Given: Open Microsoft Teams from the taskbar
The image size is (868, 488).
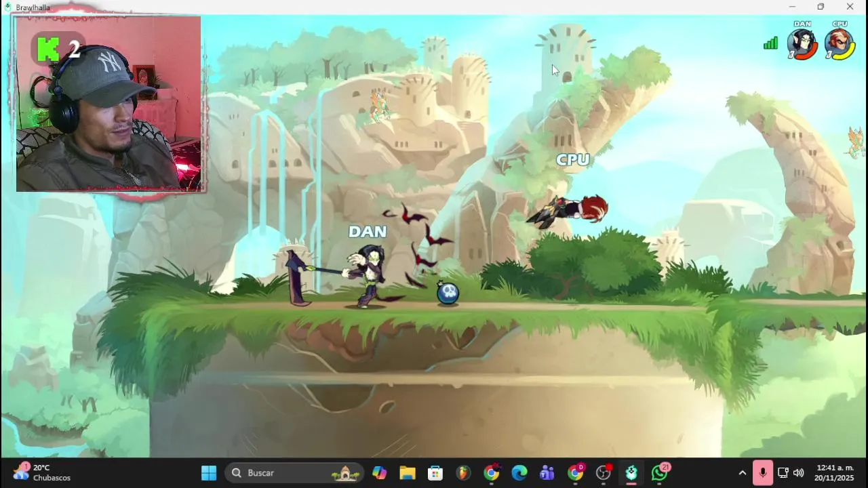Looking at the screenshot, I should pyautogui.click(x=547, y=472).
